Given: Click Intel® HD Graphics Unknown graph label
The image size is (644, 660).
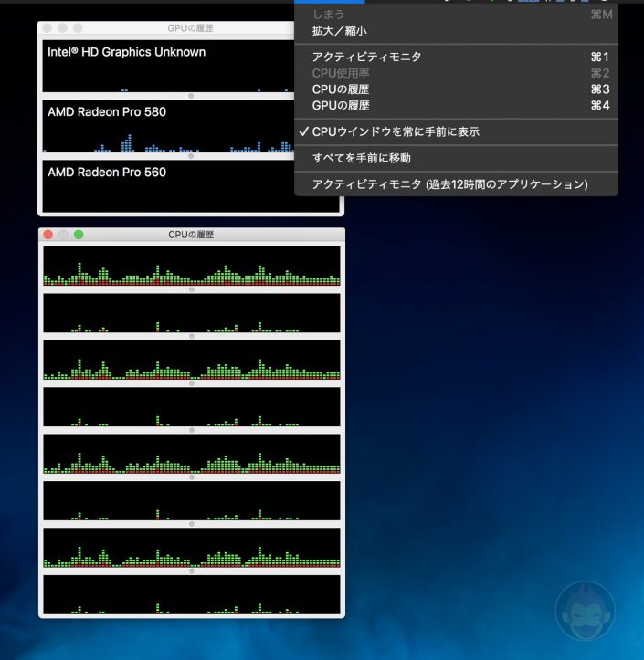Looking at the screenshot, I should [x=126, y=52].
